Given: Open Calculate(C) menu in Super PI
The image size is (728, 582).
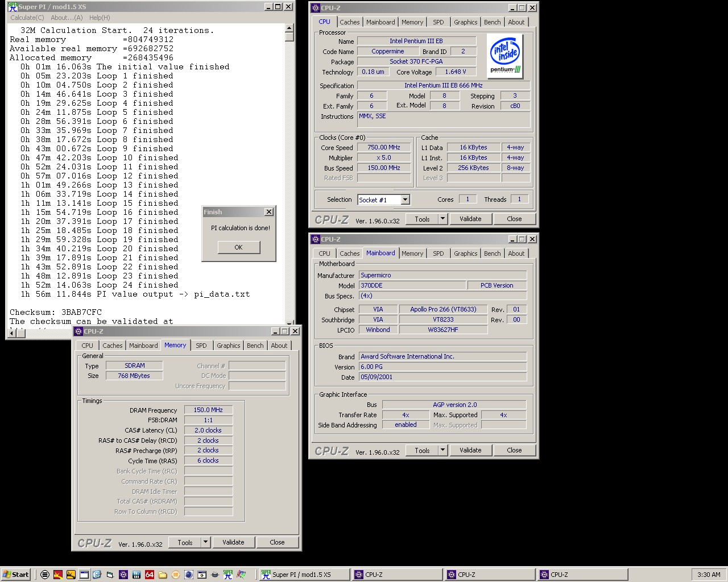Looking at the screenshot, I should click(27, 18).
